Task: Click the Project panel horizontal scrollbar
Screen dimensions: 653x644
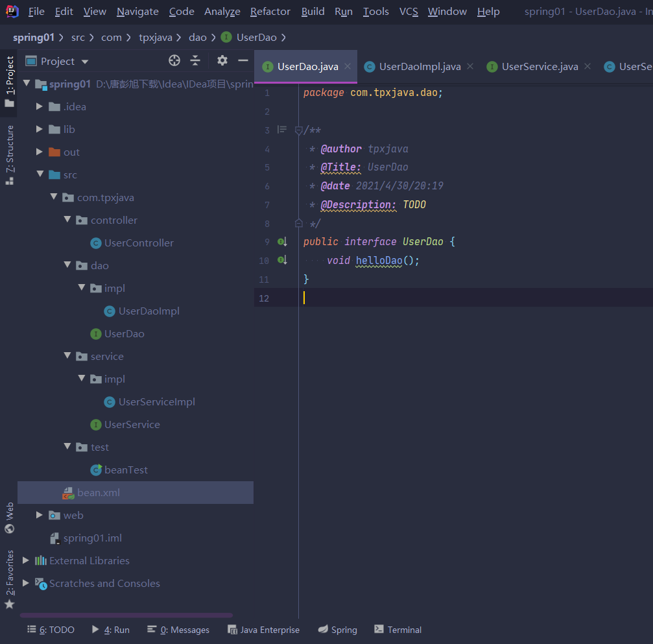Action: (126, 615)
